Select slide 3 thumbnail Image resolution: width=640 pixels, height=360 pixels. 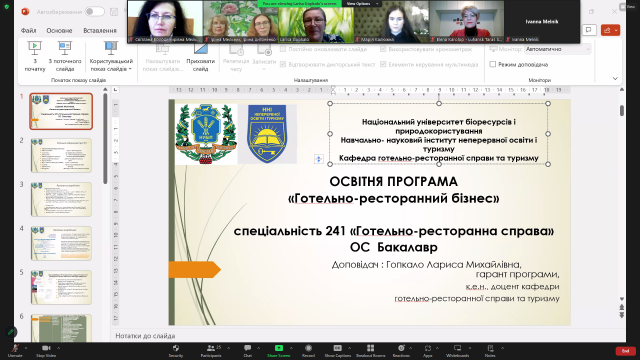[x=61, y=199]
